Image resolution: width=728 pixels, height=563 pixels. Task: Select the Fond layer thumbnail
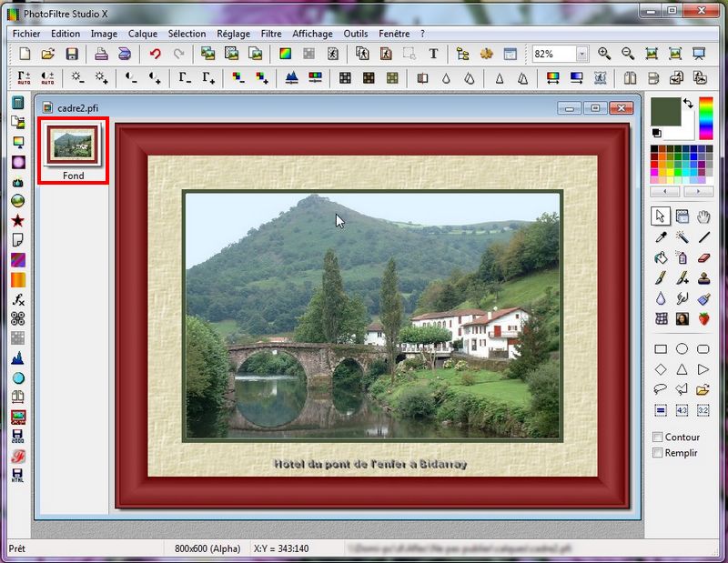73,150
